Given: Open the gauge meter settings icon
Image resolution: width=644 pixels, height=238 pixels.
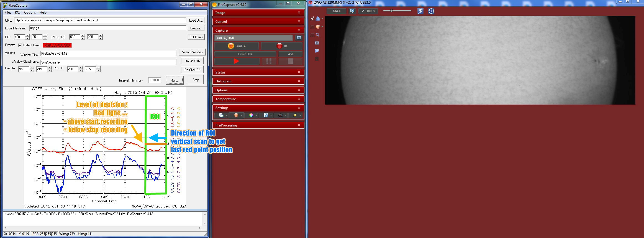Looking at the screenshot, I should click(281, 115).
